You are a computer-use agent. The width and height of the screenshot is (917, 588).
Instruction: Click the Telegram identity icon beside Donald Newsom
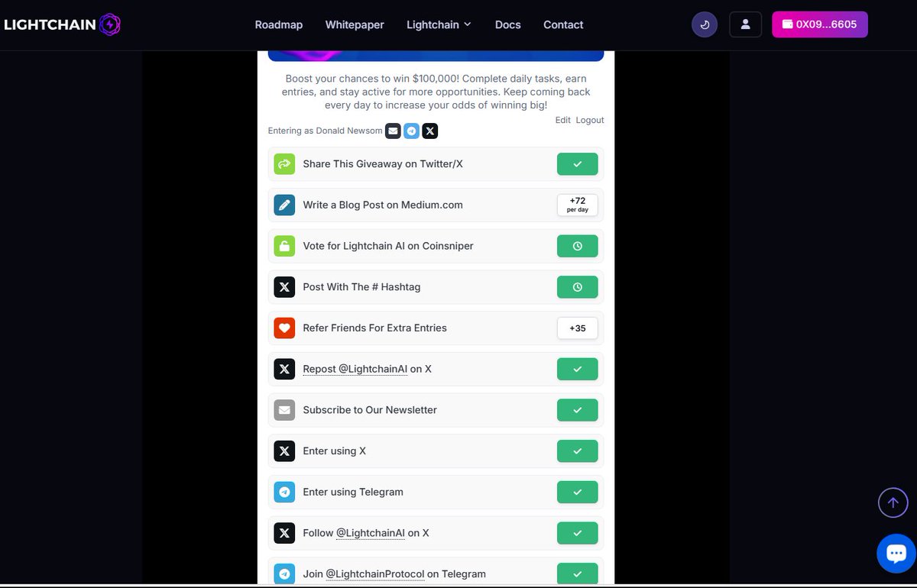(x=412, y=131)
